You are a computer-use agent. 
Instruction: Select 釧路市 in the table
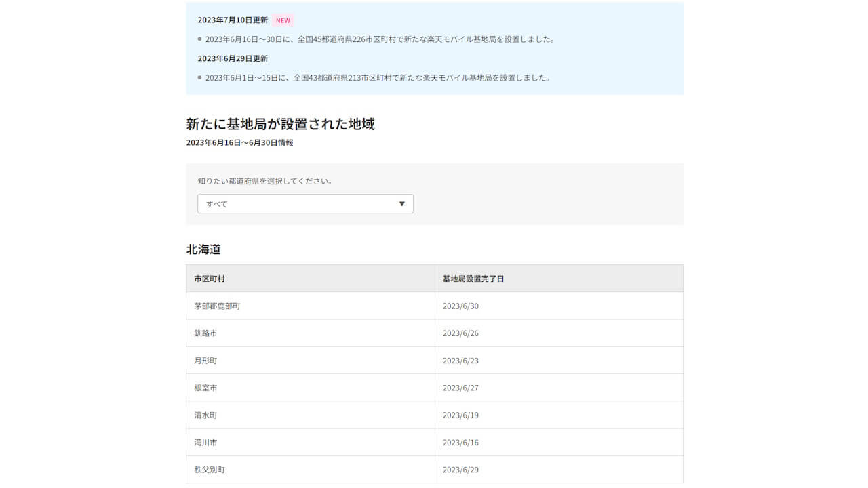(x=205, y=333)
